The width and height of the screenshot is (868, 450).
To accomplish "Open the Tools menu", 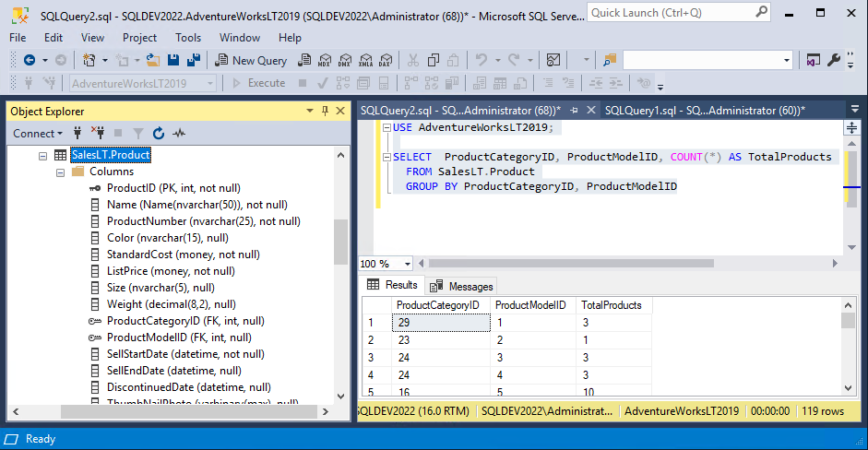I will [x=188, y=38].
